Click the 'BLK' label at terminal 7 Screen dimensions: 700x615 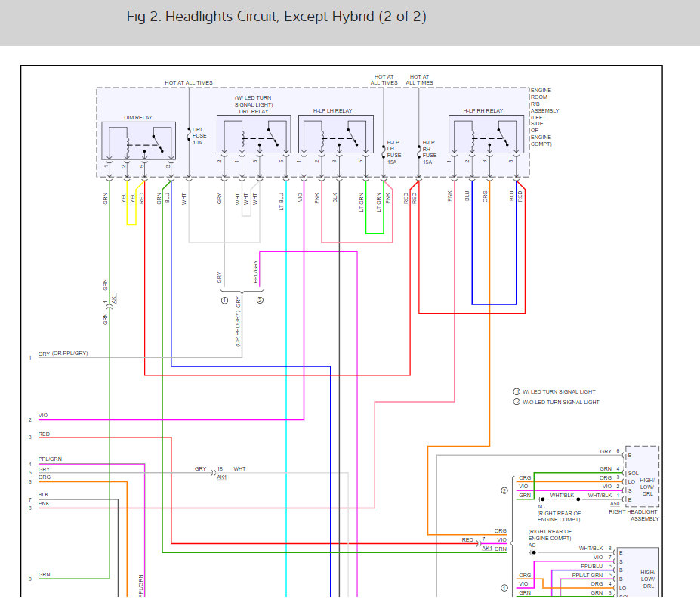point(43,495)
